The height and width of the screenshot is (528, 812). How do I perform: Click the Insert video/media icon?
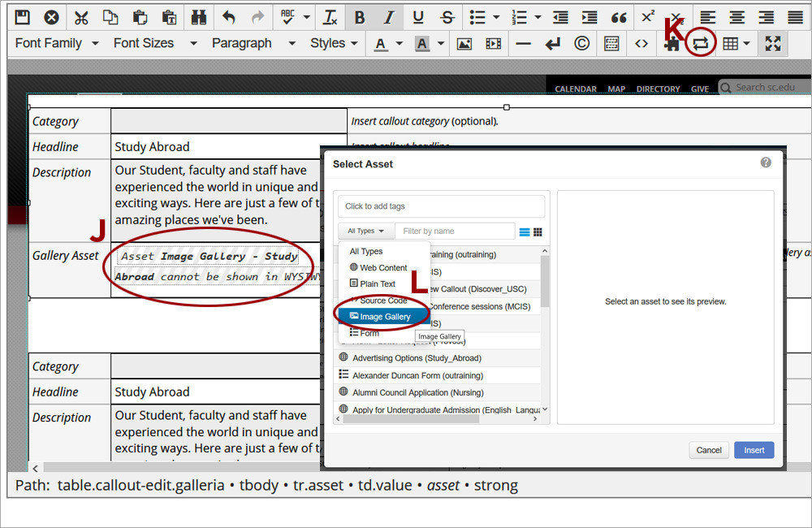pos(494,44)
